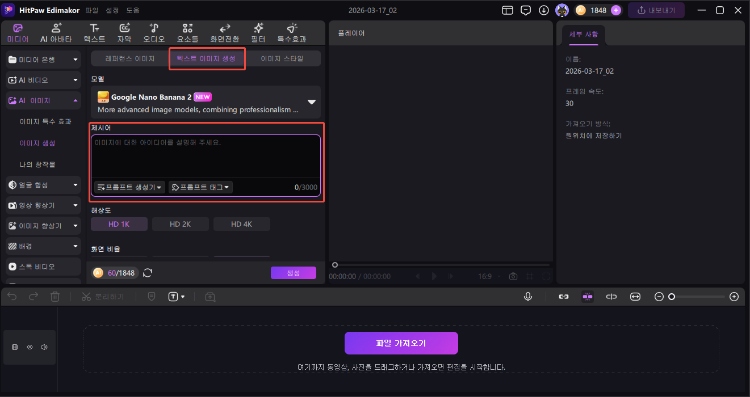The image size is (750, 397).
Task: Switch to 레퍼런스 이미지 tab
Action: [130, 59]
